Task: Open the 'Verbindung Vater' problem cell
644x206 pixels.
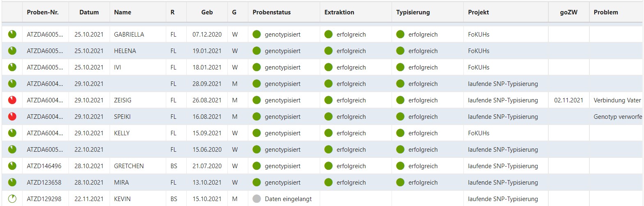Action: pos(617,100)
